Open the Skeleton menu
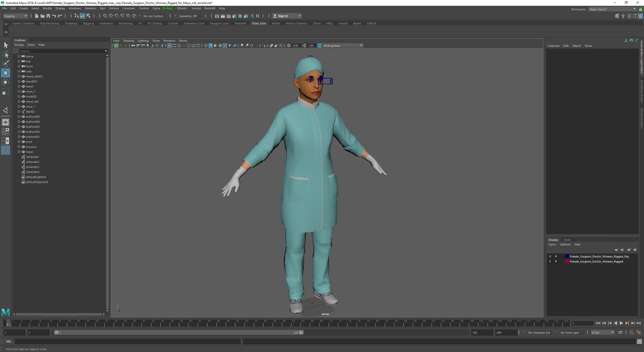The width and height of the screenshot is (644, 352). click(x=90, y=8)
